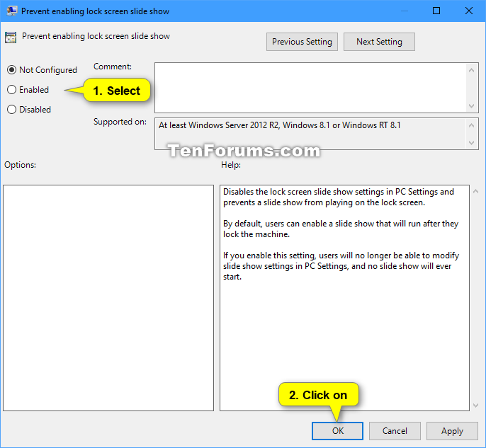Click the Comment box scroll down arrow
This screenshot has width=486, height=448.
pos(471,106)
